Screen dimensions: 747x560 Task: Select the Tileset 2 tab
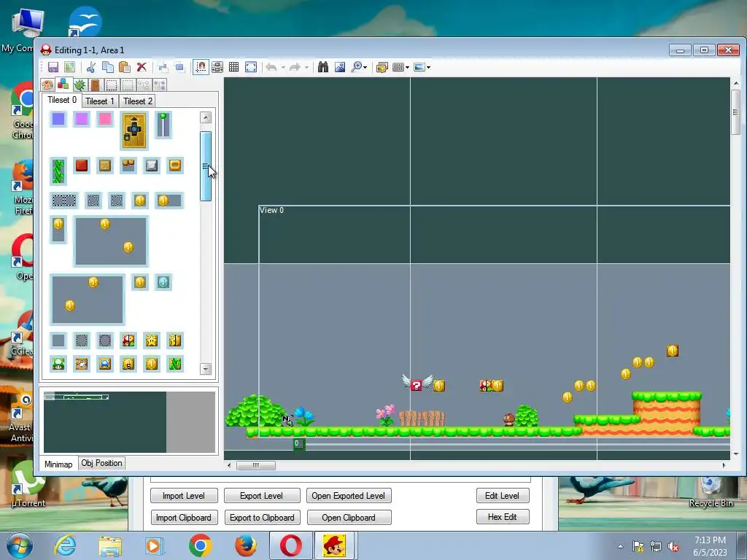click(138, 101)
